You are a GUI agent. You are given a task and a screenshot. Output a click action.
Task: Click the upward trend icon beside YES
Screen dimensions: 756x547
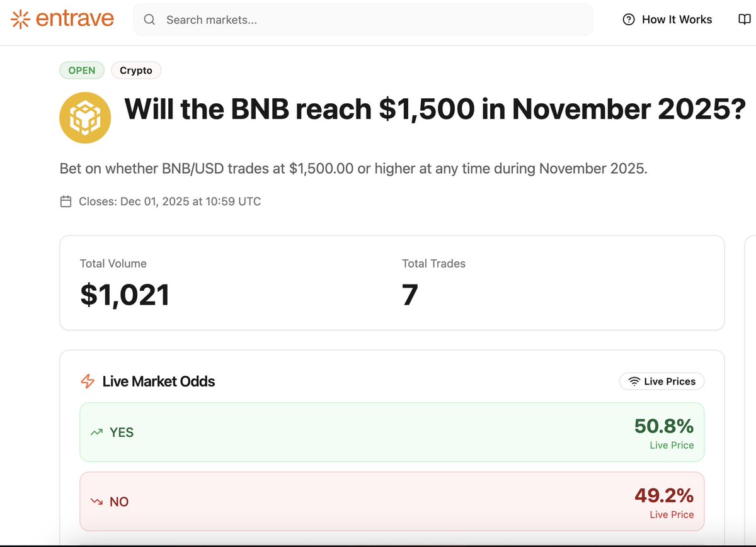coord(96,432)
